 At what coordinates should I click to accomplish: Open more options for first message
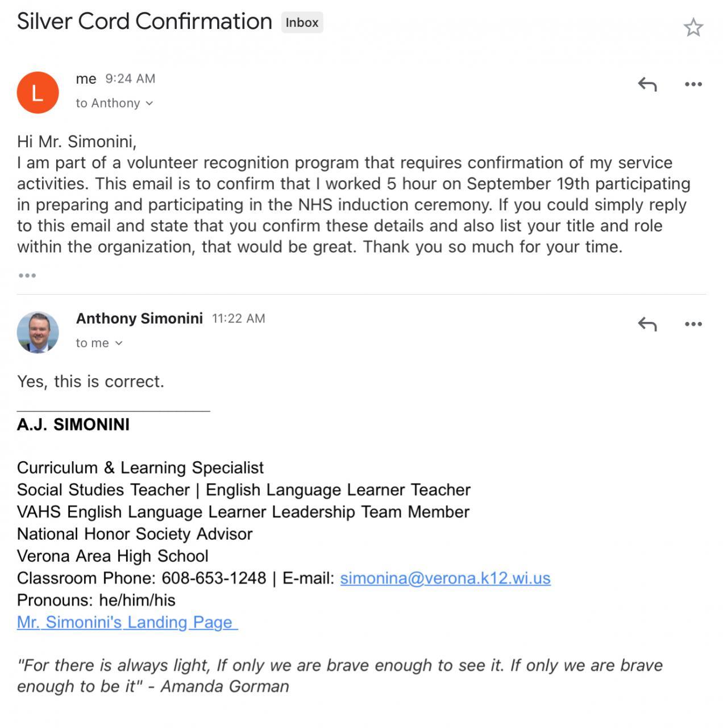click(x=693, y=84)
